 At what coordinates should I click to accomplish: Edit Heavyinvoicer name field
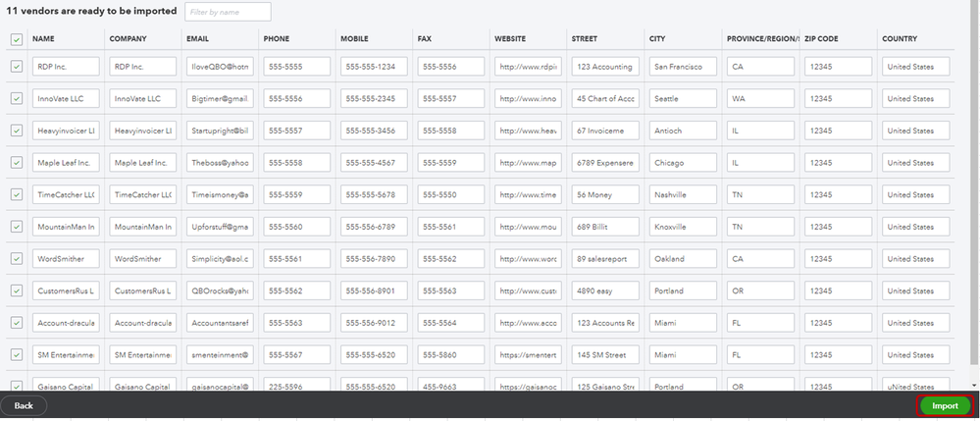click(66, 131)
